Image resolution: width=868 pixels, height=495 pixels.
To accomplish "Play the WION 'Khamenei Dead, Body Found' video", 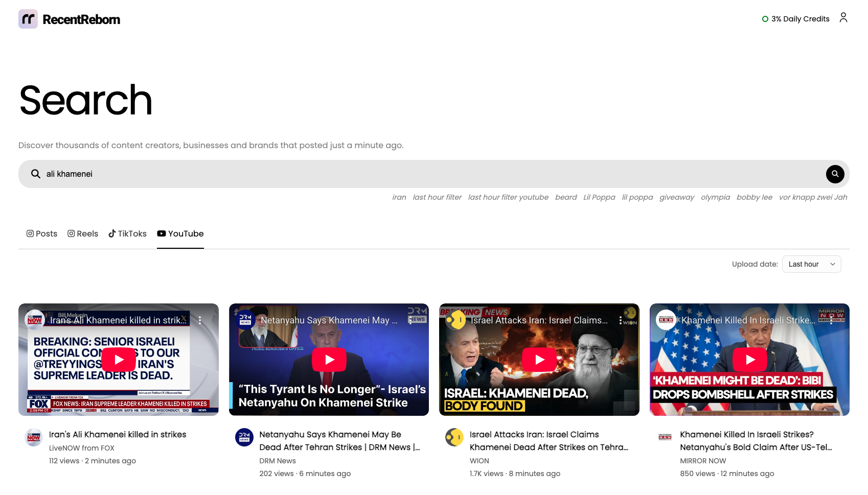I will coord(539,360).
